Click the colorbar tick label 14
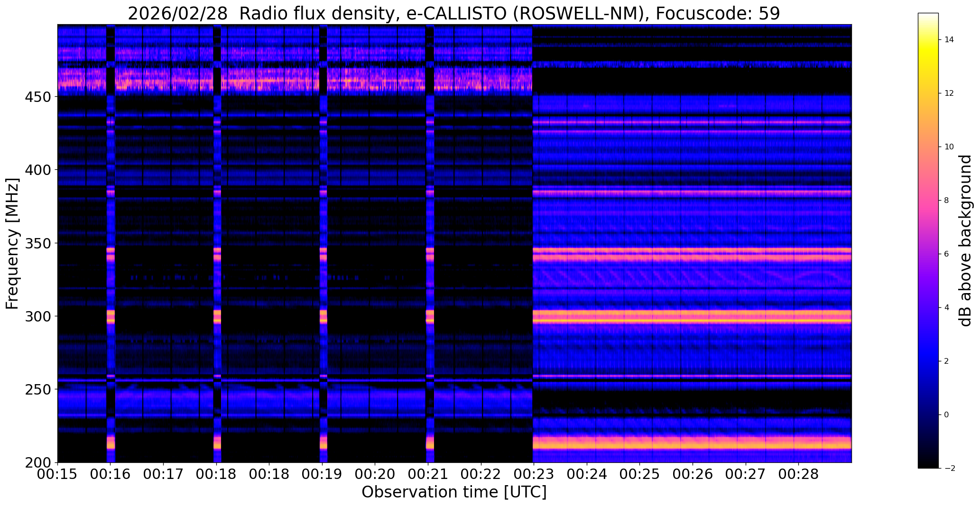This screenshot has width=980, height=506. (949, 40)
